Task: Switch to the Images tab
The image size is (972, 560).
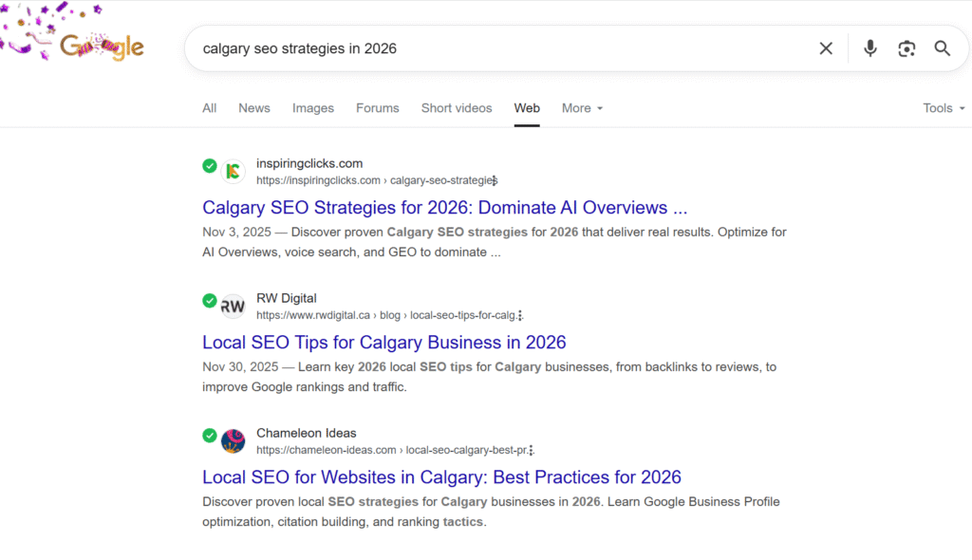Action: [x=313, y=108]
